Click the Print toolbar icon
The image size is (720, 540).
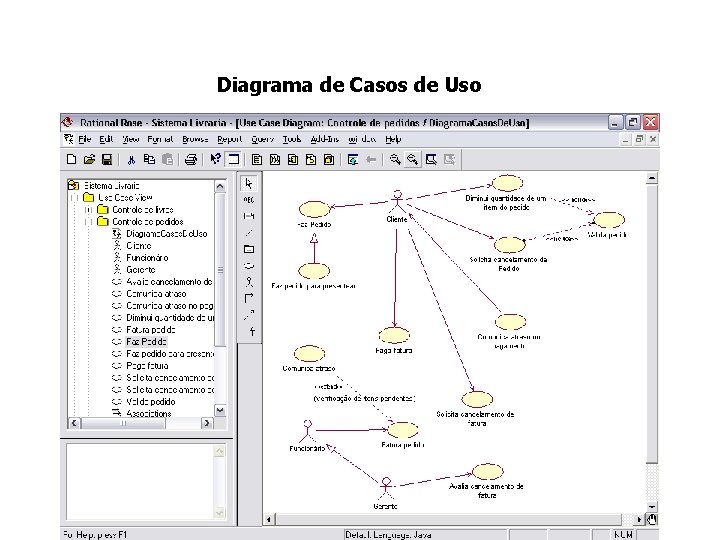(191, 159)
